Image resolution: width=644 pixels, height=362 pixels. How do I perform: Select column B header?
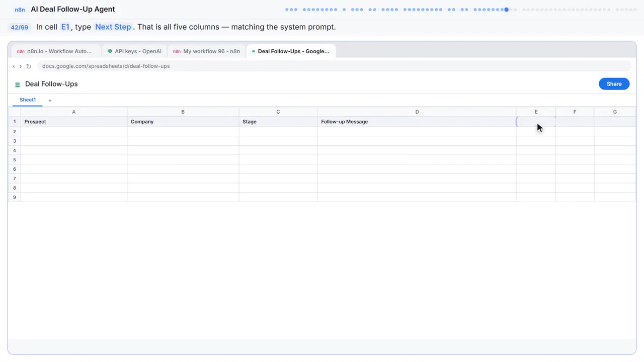click(183, 112)
